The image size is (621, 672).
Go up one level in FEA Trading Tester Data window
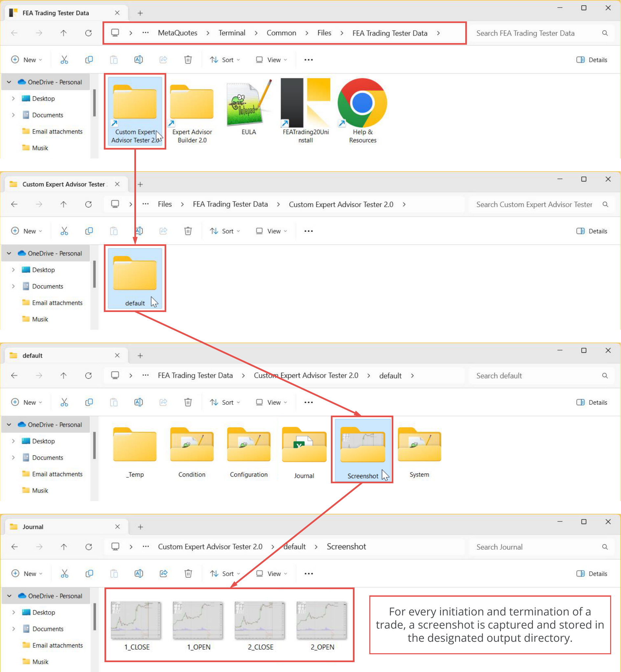click(x=63, y=33)
